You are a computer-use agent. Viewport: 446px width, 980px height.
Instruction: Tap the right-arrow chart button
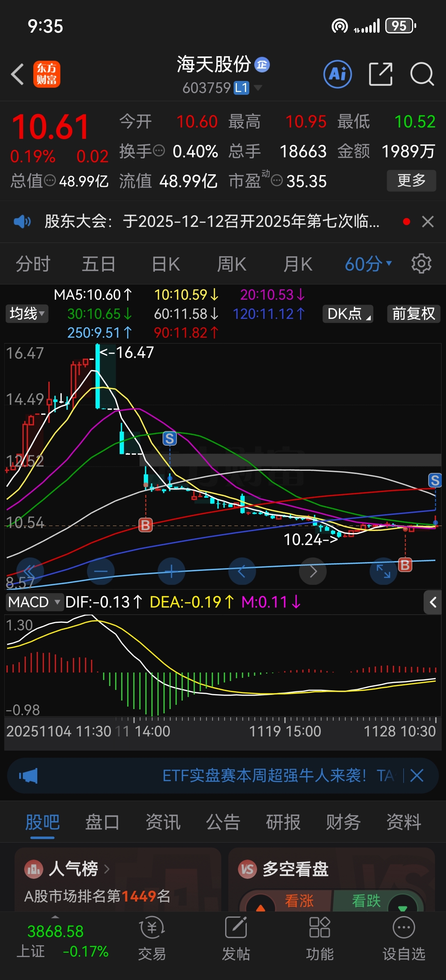(313, 571)
